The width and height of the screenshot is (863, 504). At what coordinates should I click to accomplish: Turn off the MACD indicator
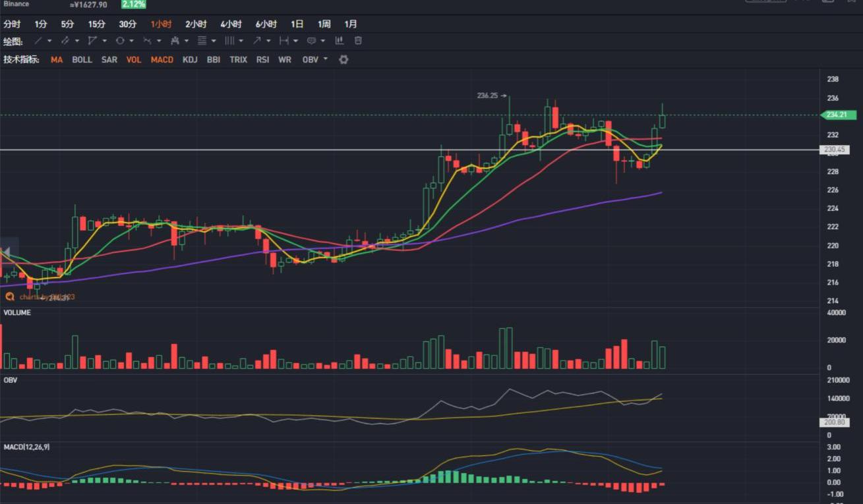(162, 60)
